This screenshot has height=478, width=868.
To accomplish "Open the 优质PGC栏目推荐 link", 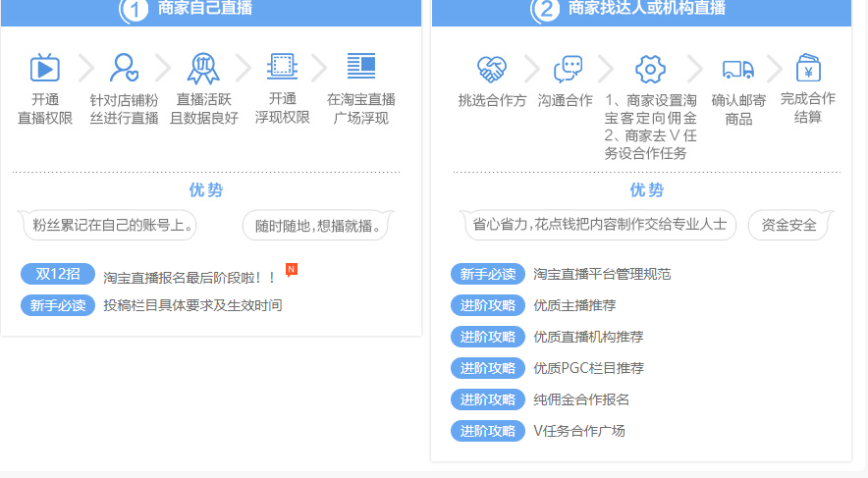I will pyautogui.click(x=588, y=368).
